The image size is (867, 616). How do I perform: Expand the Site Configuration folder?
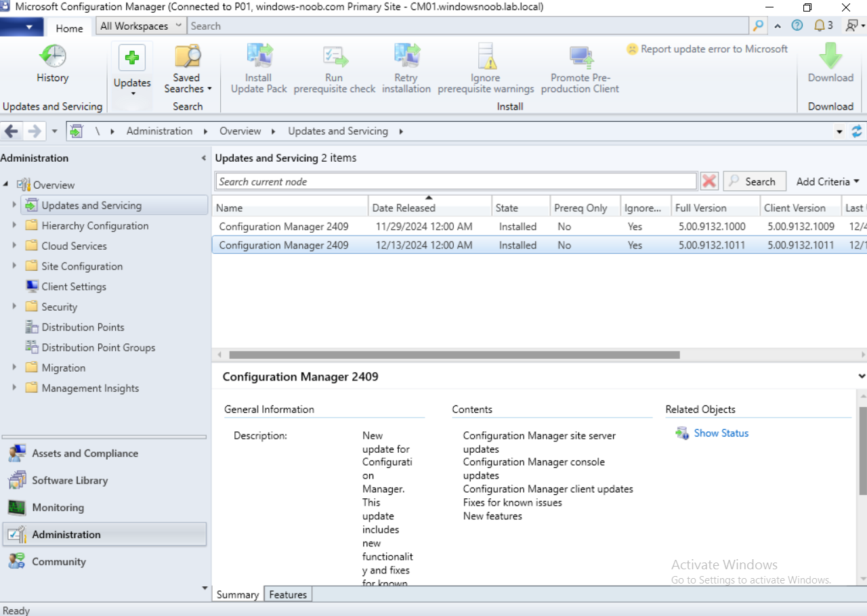click(14, 266)
